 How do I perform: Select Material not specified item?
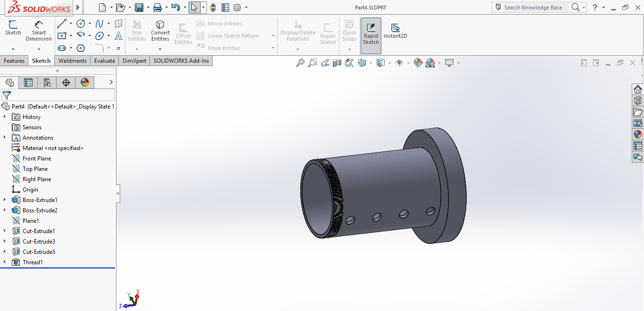pos(53,148)
